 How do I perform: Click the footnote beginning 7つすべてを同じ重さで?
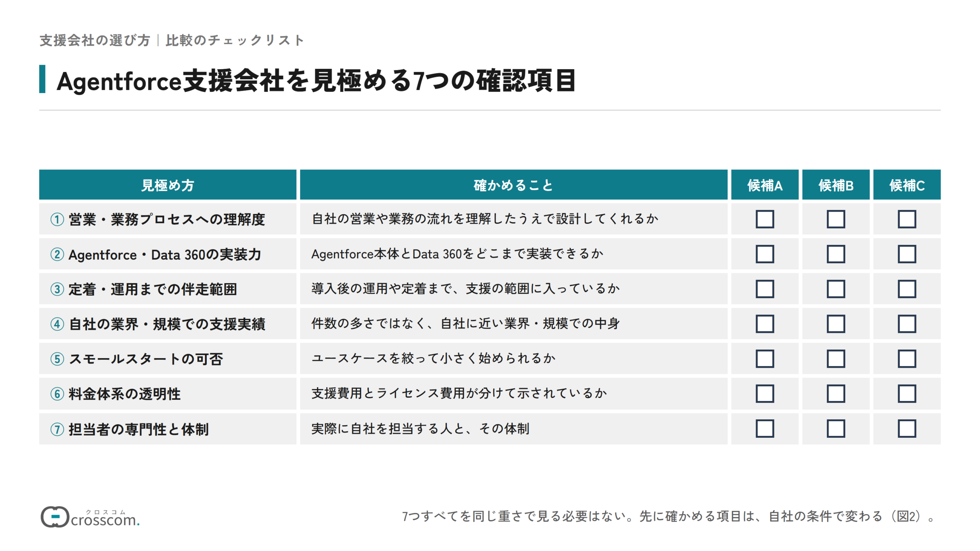coord(669,516)
